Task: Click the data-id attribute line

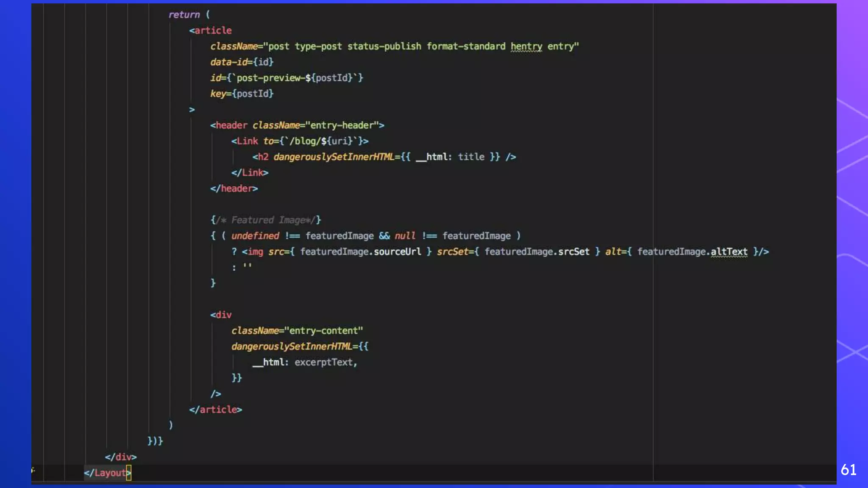Action: [x=242, y=62]
